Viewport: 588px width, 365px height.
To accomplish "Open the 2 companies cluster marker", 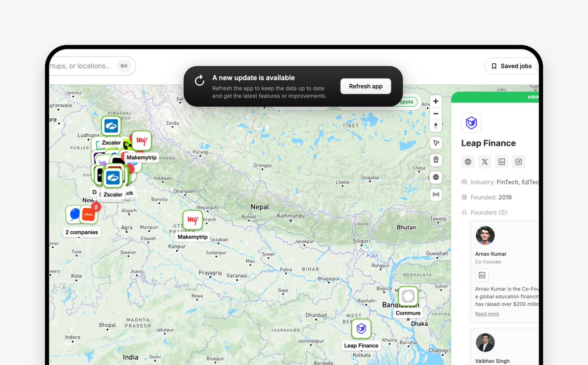I will [x=82, y=215].
